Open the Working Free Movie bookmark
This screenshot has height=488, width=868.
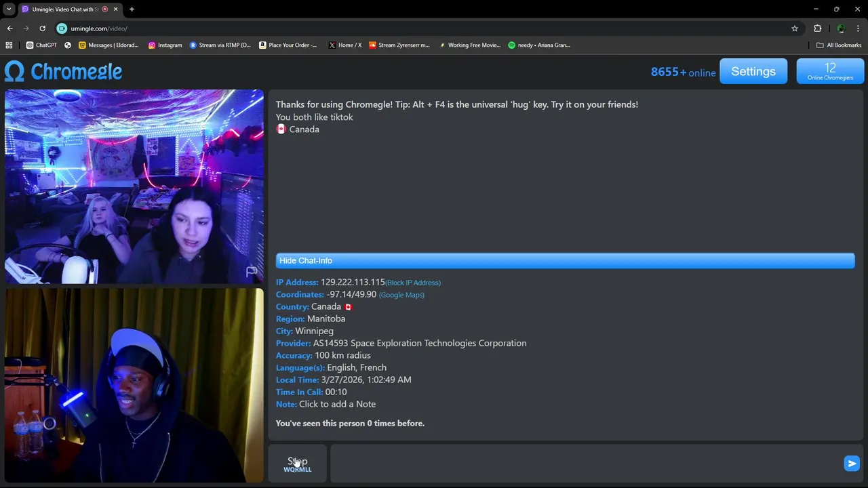[469, 45]
